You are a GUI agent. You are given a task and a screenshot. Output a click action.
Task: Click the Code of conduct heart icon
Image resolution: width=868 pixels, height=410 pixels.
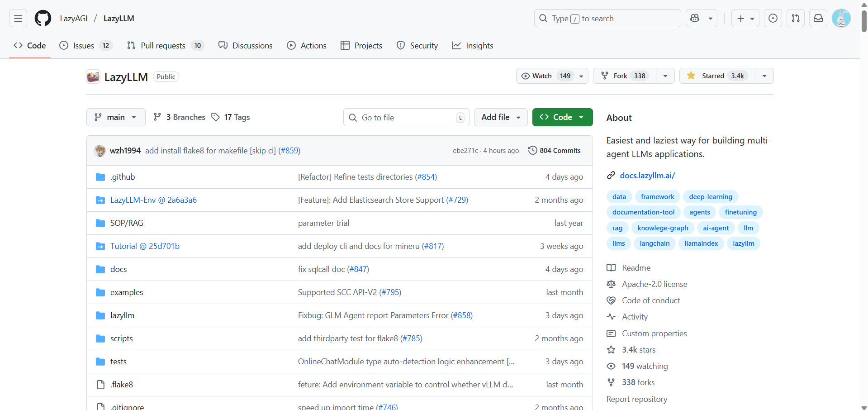point(611,300)
